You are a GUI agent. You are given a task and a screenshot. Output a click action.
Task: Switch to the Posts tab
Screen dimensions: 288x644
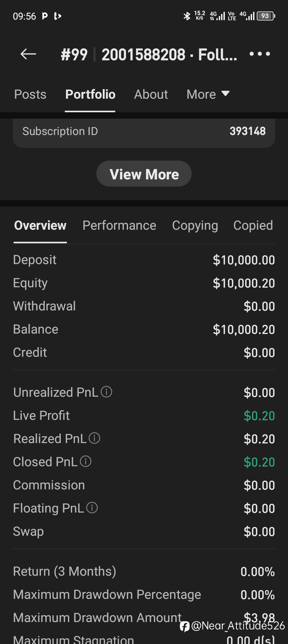(x=30, y=94)
